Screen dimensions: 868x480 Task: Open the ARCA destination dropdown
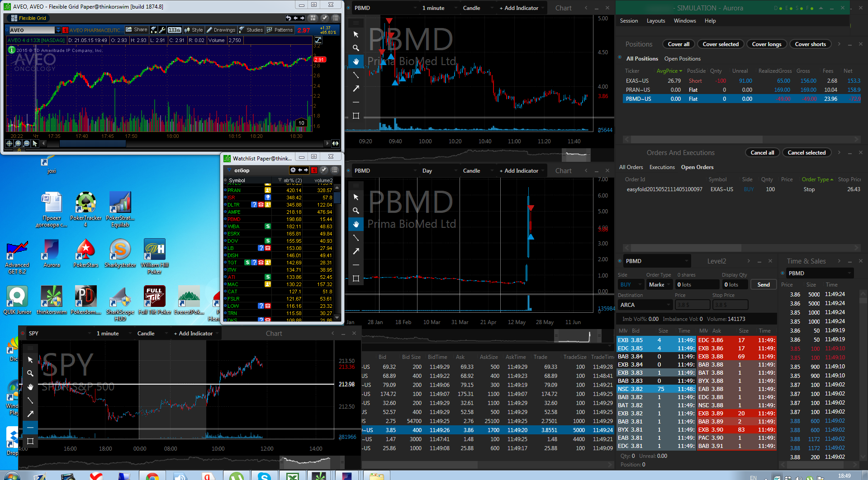tap(645, 305)
